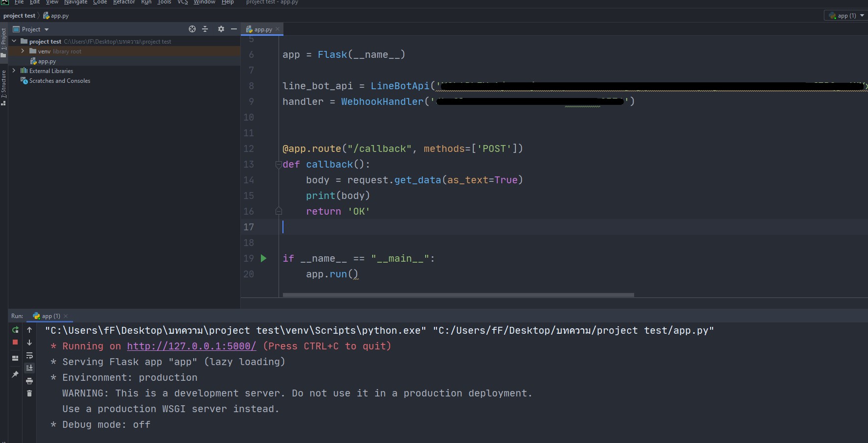
Task: Open the app (1) run configuration dropdown
Action: 846,16
